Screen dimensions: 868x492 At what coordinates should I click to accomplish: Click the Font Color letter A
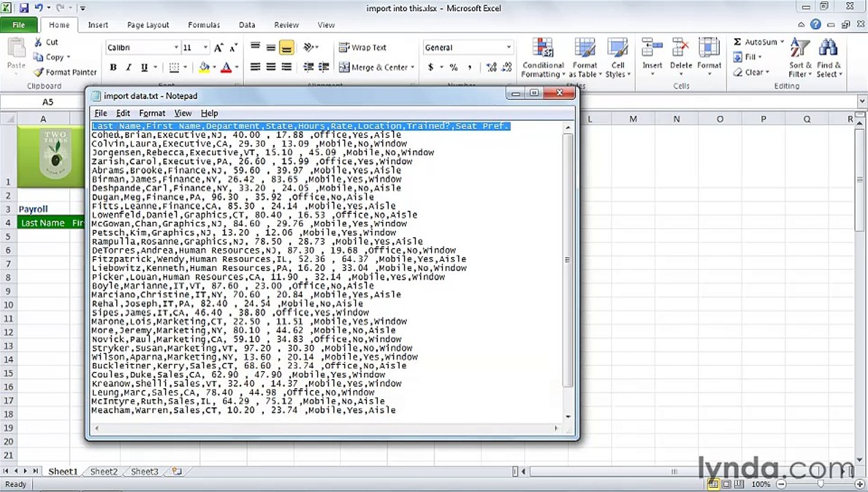tap(225, 68)
